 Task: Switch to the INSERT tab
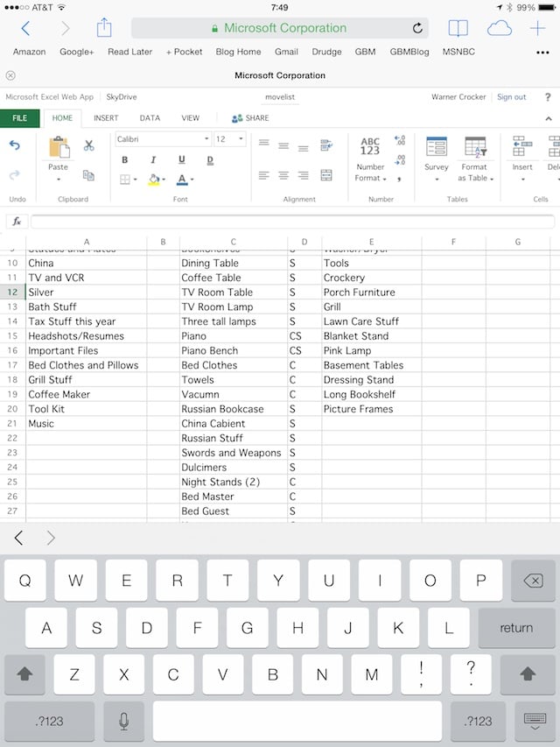coord(106,118)
